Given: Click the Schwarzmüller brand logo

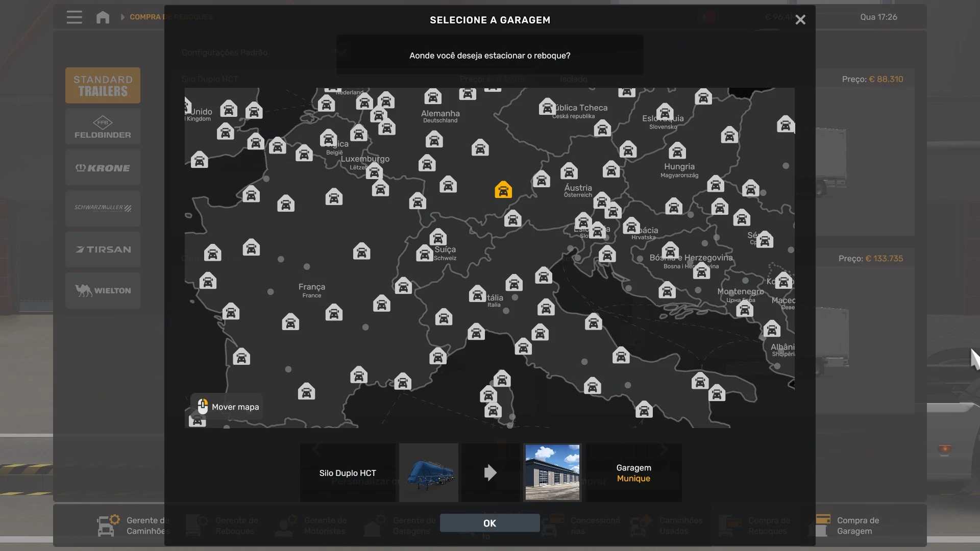Looking at the screenshot, I should click(x=103, y=208).
